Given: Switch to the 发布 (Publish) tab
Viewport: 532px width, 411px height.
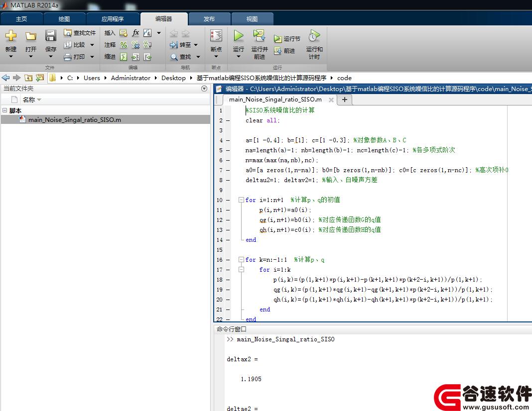Looking at the screenshot, I should [x=209, y=19].
